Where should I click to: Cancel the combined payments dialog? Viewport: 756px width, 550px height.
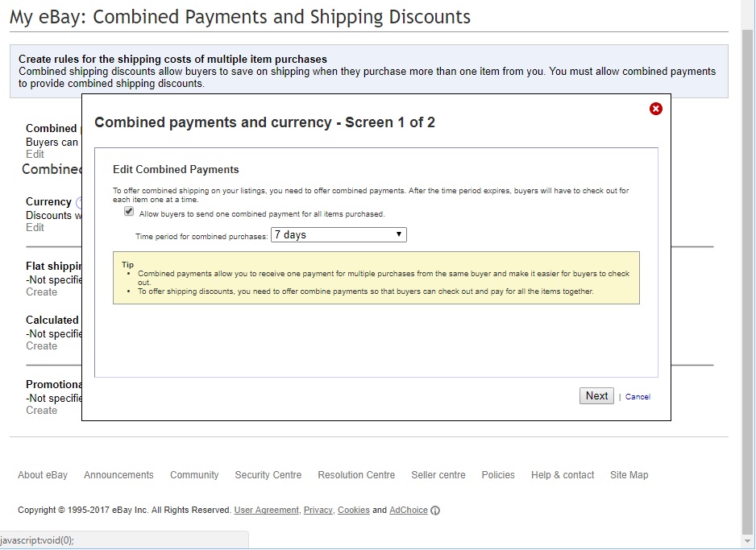[x=638, y=397]
